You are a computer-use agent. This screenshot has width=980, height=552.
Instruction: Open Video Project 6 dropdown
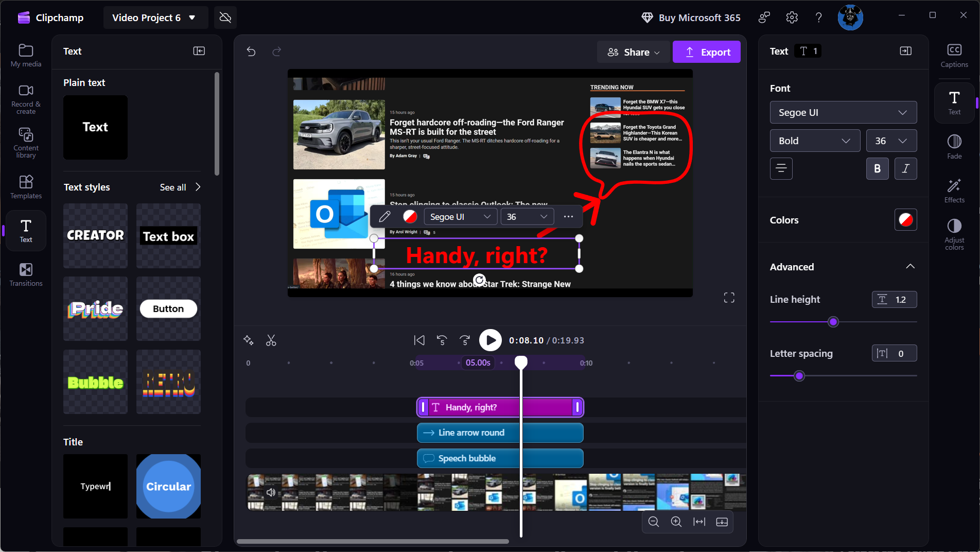tap(155, 18)
